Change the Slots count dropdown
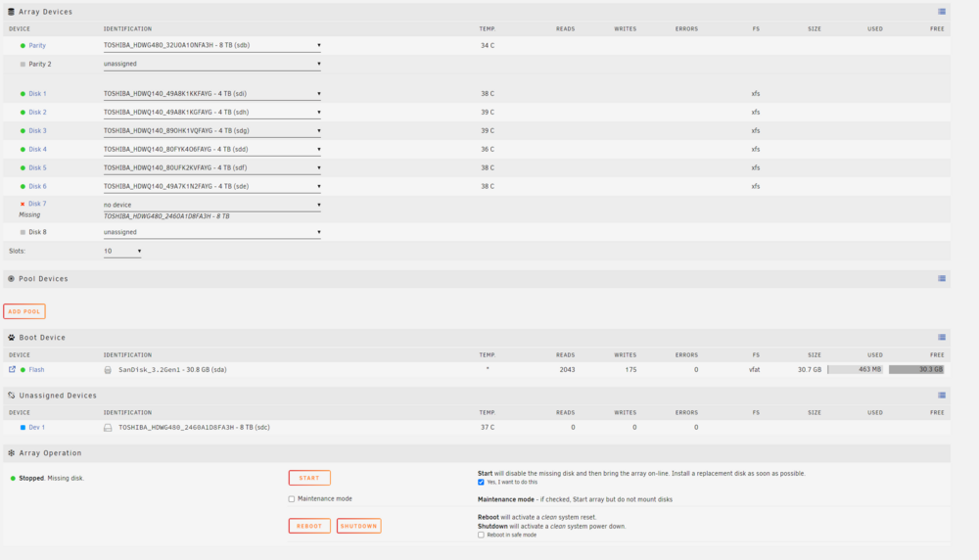This screenshot has height=560, width=979. point(122,251)
